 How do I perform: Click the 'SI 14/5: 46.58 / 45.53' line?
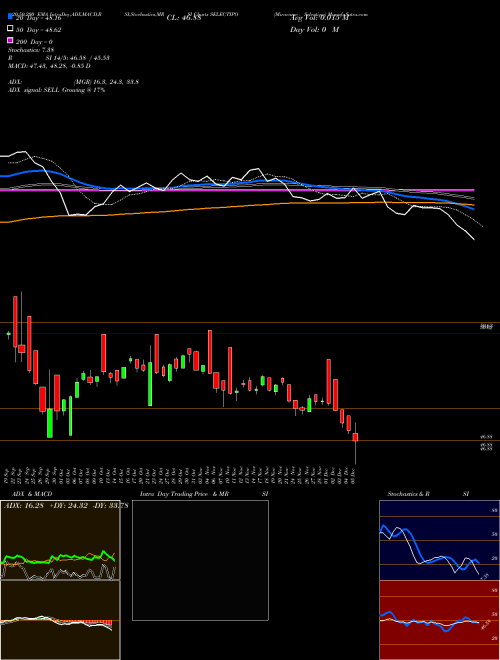77,58
